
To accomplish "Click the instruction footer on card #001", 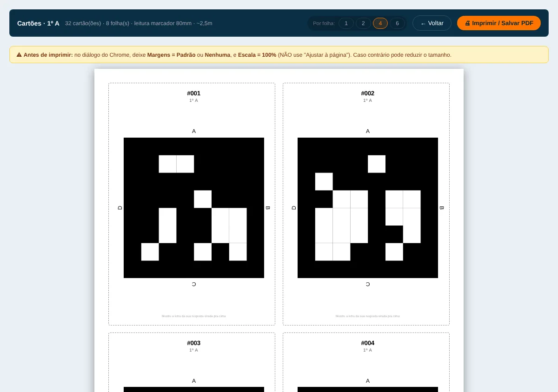I will tap(194, 316).
